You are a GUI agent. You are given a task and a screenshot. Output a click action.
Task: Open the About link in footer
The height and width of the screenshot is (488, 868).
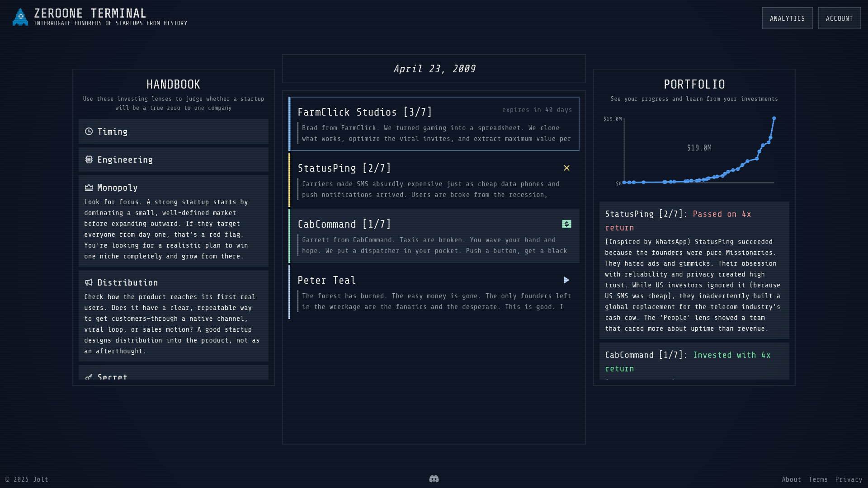[792, 479]
